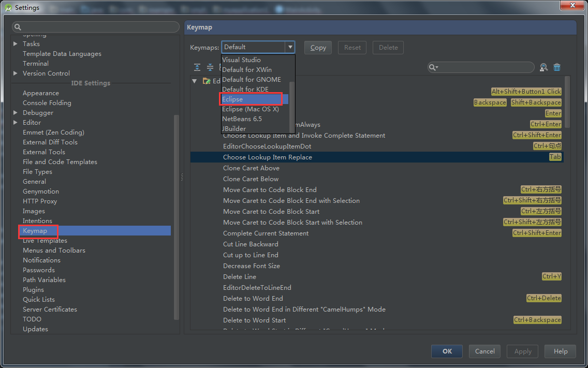Select the Delete Line action row

point(240,277)
